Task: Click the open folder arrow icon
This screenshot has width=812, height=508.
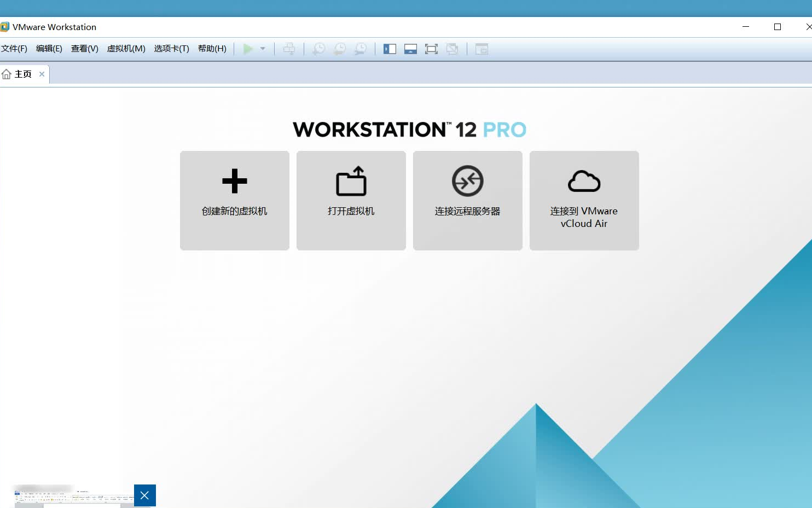Action: pos(351,180)
